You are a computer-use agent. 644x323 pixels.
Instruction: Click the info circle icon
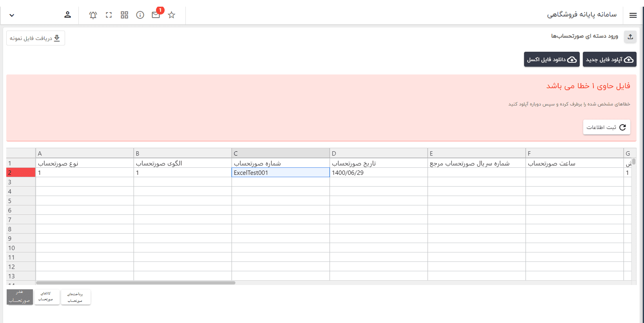pos(140,15)
